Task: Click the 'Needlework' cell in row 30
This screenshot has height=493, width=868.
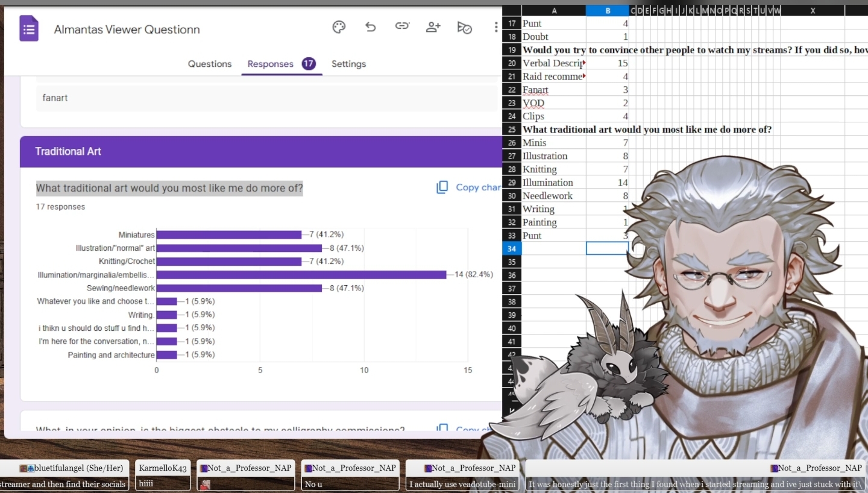Action: pyautogui.click(x=554, y=196)
